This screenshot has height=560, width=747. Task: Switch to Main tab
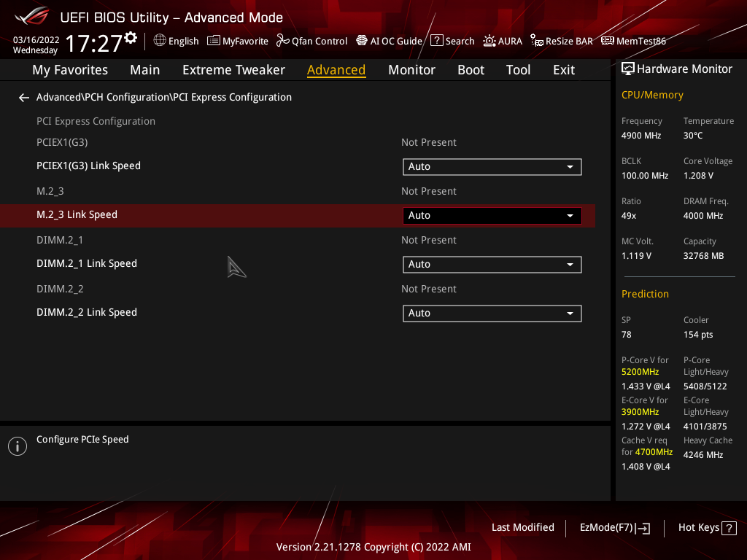pos(145,70)
